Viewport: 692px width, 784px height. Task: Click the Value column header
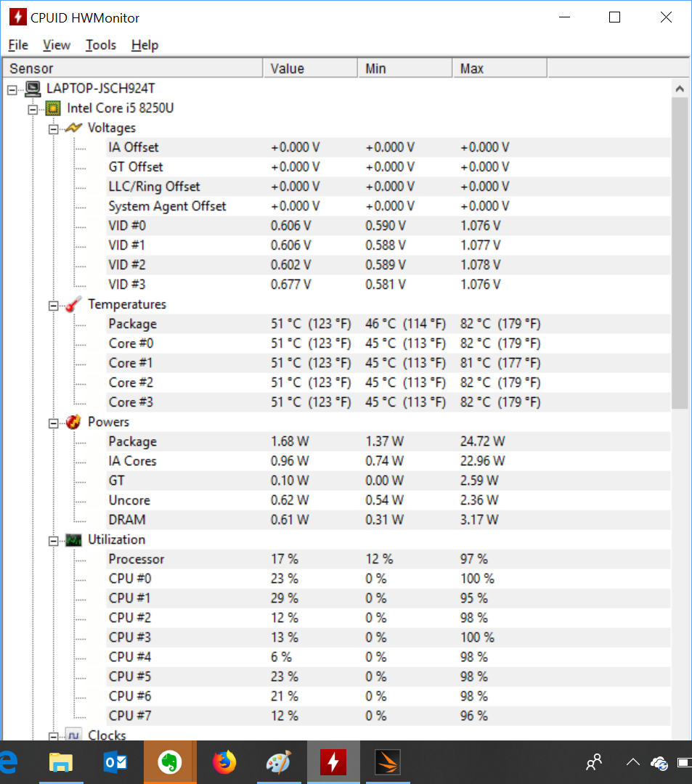[x=311, y=68]
